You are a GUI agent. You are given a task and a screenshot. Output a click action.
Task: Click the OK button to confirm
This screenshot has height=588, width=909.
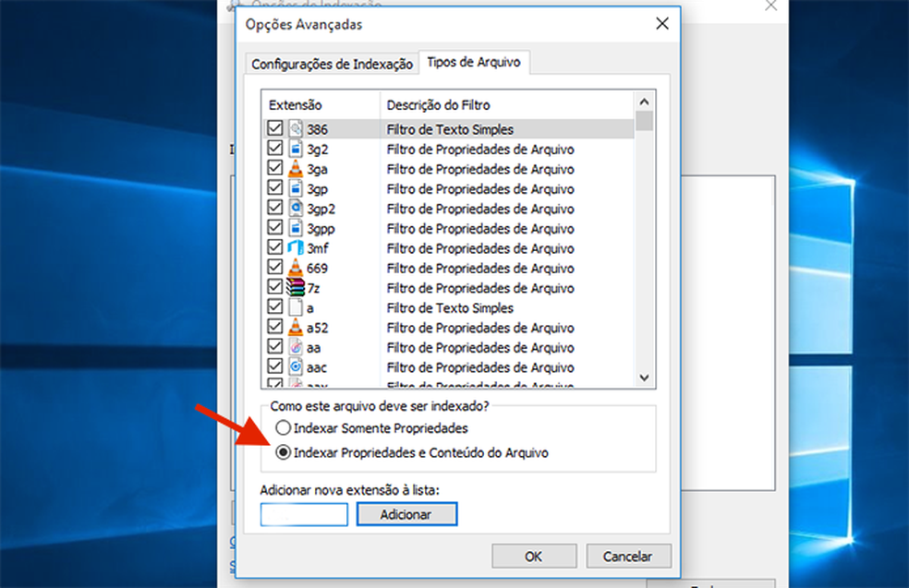tap(533, 556)
